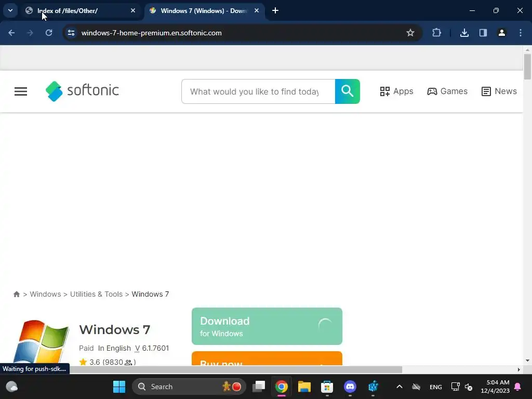Switch to Index of /files/Other/ tab
This screenshot has width=532, height=399.
click(x=81, y=10)
